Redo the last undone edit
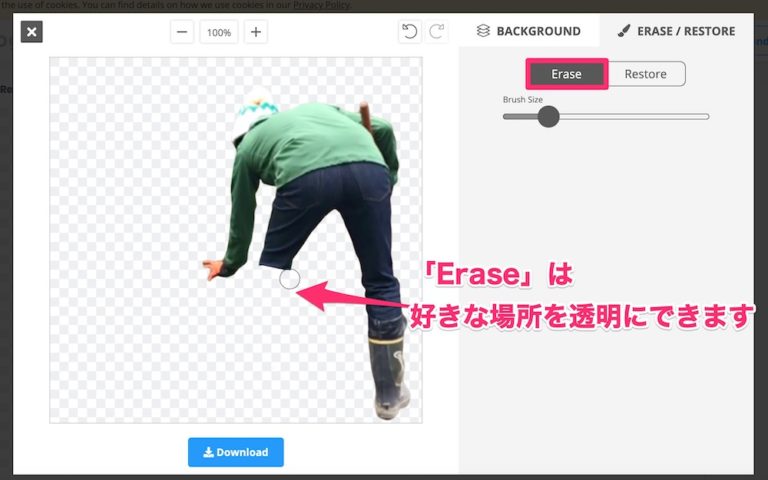The height and width of the screenshot is (480, 768). point(436,32)
